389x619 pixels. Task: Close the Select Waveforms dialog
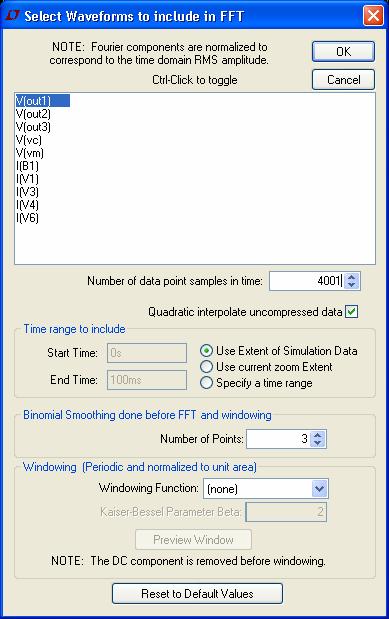tap(373, 16)
